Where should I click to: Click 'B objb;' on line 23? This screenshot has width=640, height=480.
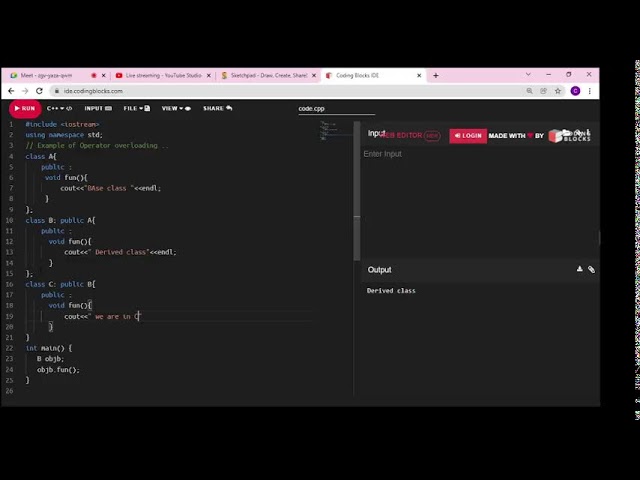click(x=51, y=359)
